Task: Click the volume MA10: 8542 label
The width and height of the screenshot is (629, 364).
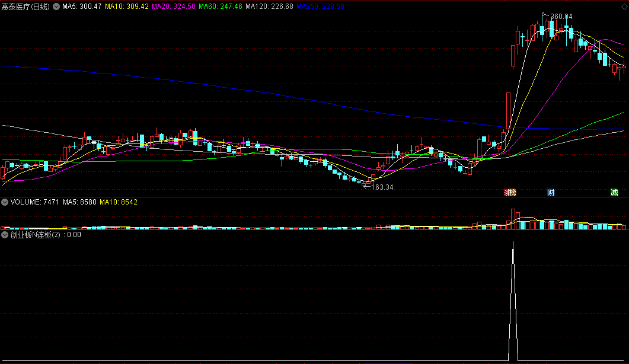Action: [x=119, y=202]
